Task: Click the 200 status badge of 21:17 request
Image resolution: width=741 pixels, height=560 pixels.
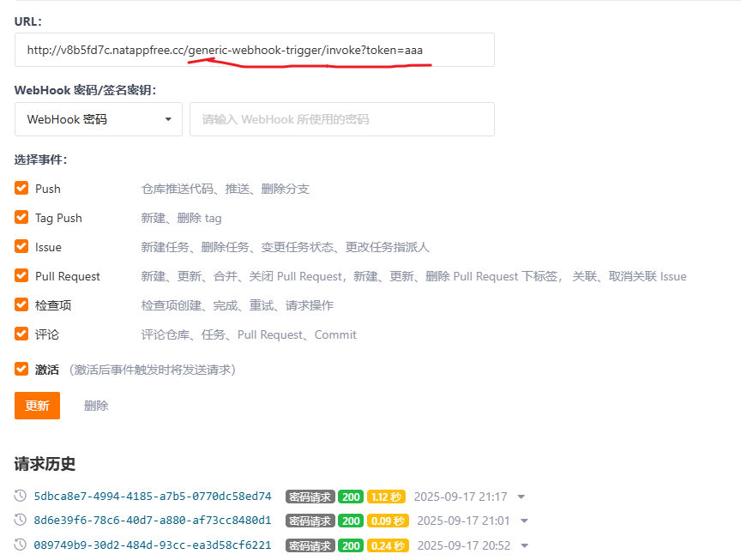Action: point(351,497)
